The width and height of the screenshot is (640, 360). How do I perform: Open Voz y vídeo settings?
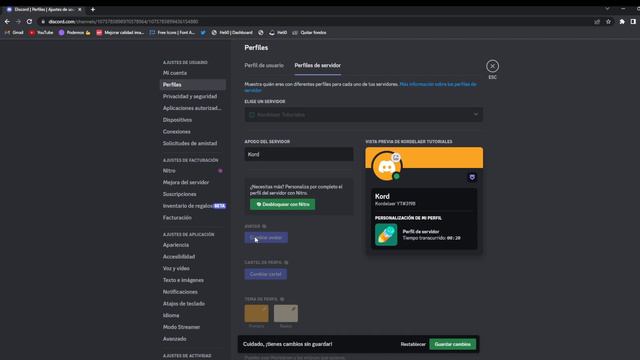[x=193, y=268]
